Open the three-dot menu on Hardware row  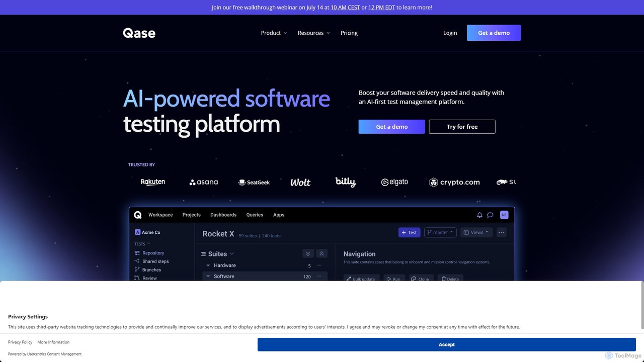pyautogui.click(x=319, y=265)
